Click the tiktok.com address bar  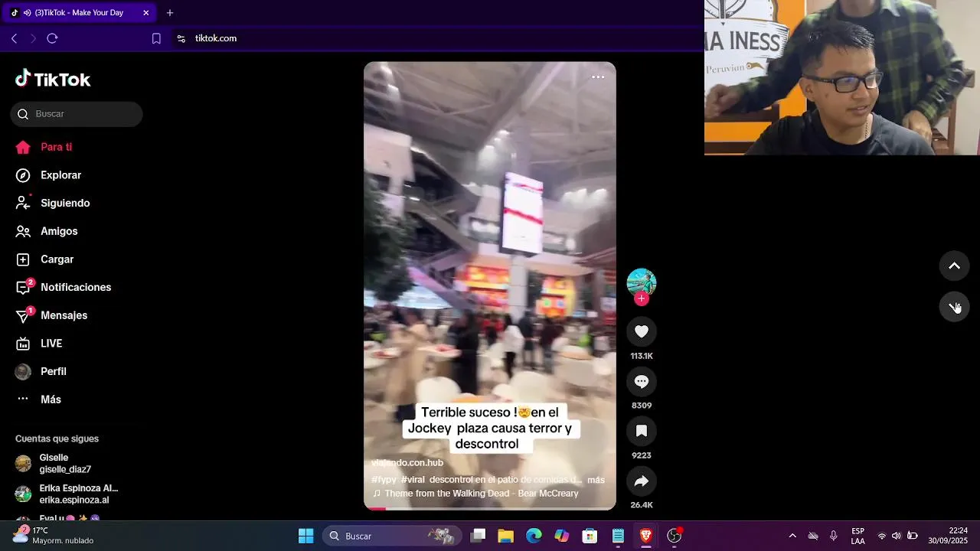tap(216, 38)
